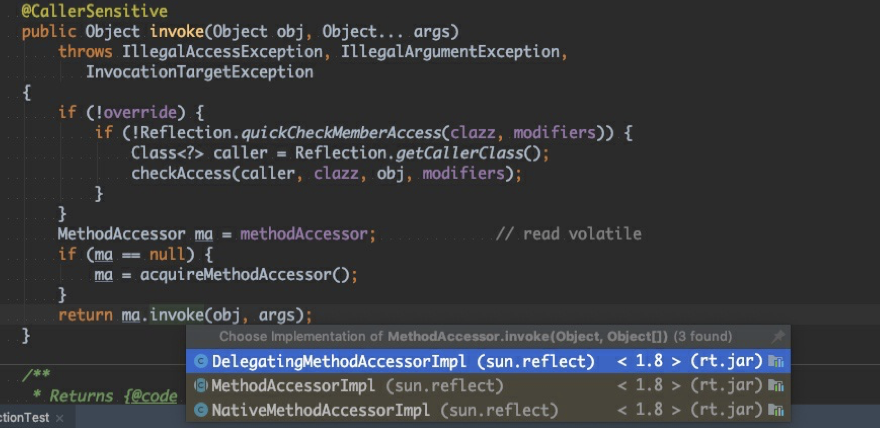Switch to the ctionTest tab
Screen dimensions: 880x428
coord(24,418)
